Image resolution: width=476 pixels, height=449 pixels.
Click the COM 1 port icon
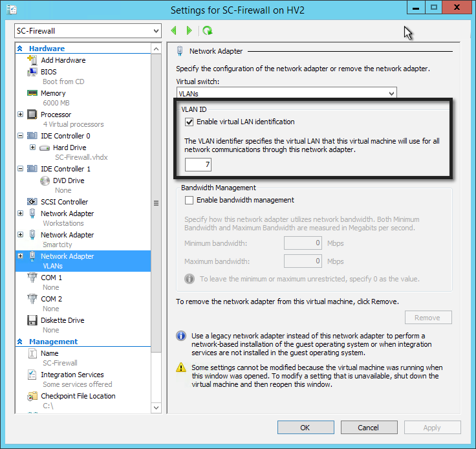pyautogui.click(x=32, y=278)
